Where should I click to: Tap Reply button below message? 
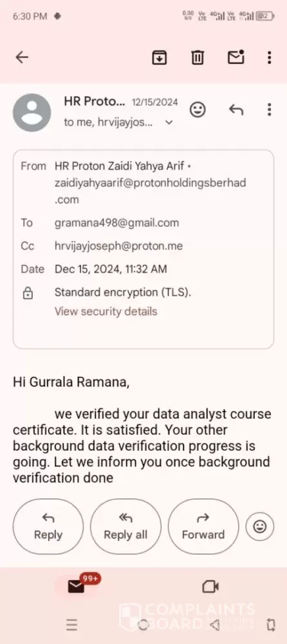[x=48, y=527]
